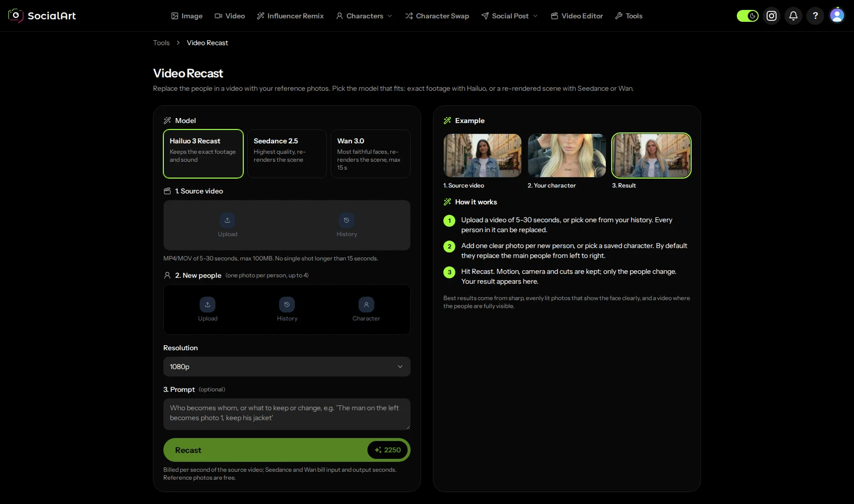Expand the Social Post menu chevron

click(535, 16)
